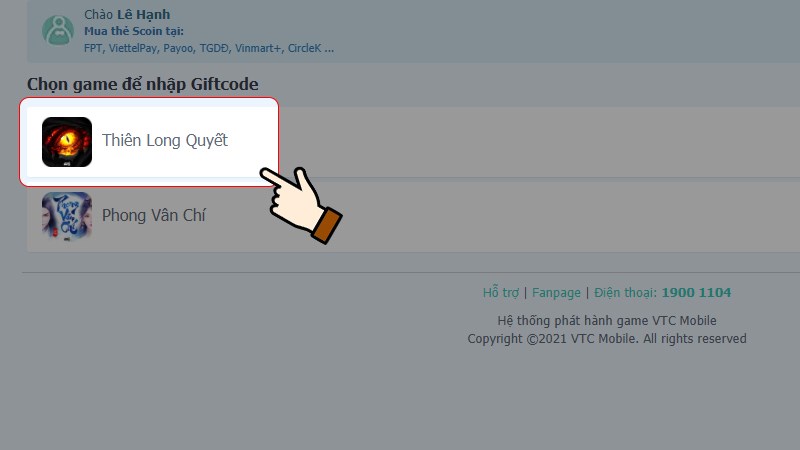Click the VTC Mobile copyright notice
This screenshot has width=800, height=450.
(x=607, y=339)
